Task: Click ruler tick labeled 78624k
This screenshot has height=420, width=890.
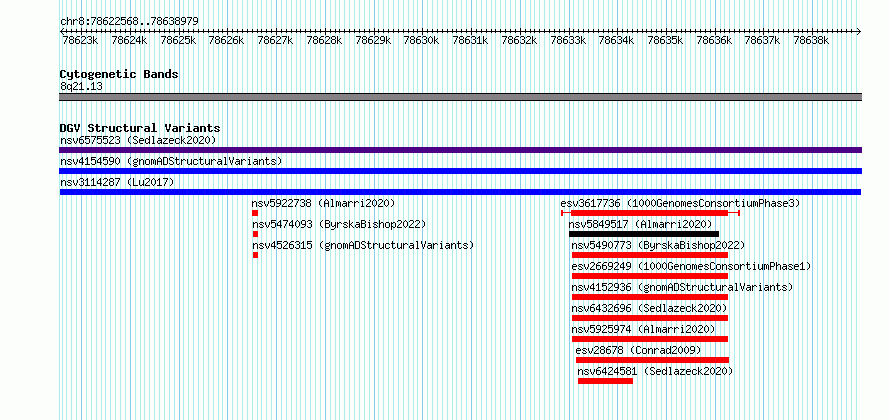Action: 129,40
